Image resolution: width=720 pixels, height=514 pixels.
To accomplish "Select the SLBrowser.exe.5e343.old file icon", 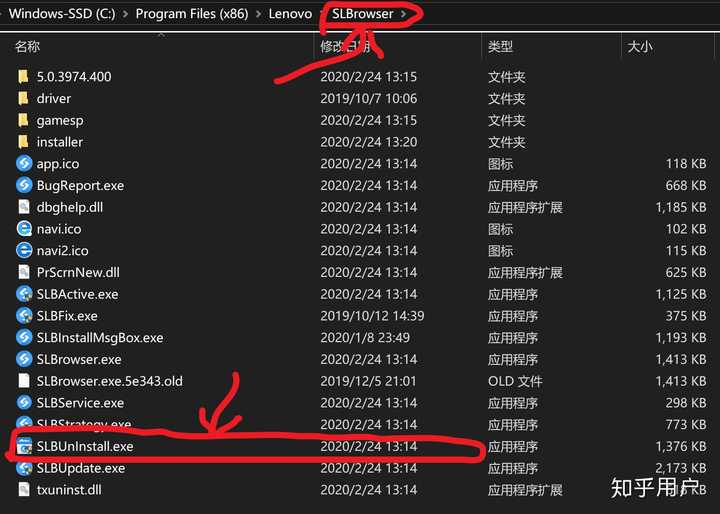I will 24,381.
